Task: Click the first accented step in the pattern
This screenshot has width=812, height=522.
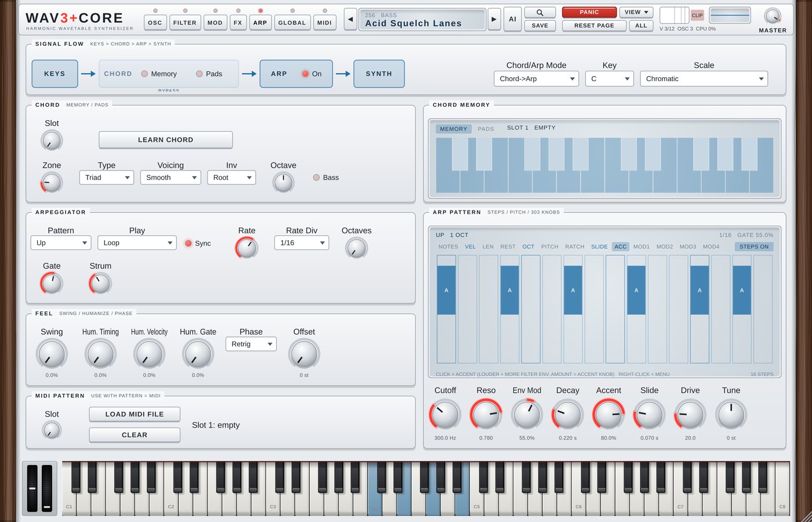Action: 446,290
